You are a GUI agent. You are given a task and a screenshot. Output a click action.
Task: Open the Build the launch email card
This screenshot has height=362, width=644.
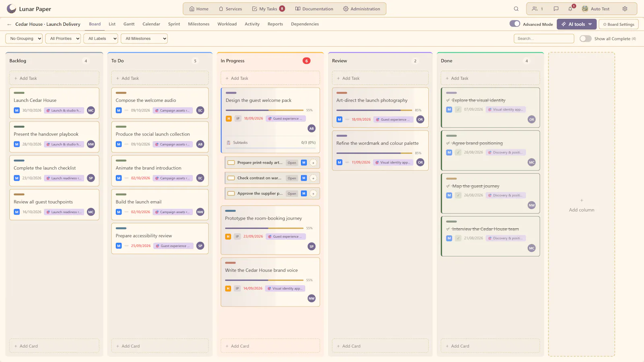coord(160,205)
